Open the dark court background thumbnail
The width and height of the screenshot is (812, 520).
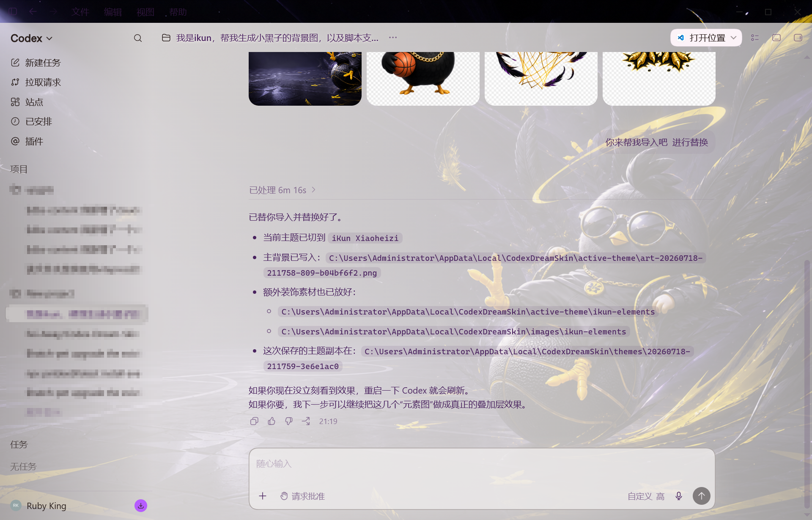(x=305, y=79)
